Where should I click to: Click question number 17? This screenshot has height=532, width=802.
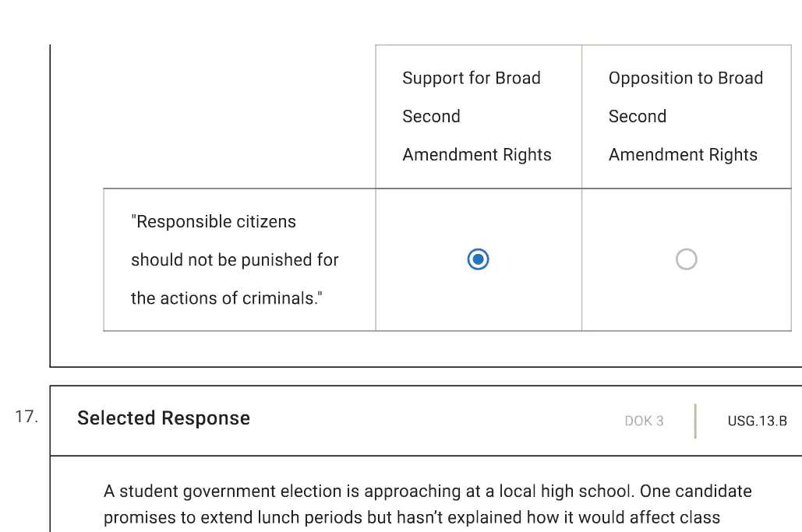pos(26,417)
